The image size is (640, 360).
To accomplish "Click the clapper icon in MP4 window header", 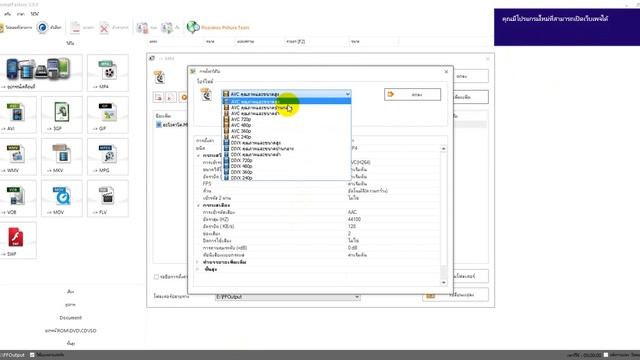I will coord(159,77).
